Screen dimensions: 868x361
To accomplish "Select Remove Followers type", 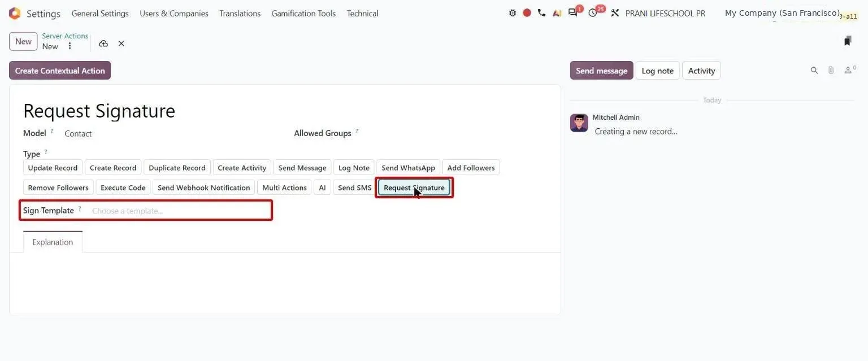I will click(x=58, y=188).
